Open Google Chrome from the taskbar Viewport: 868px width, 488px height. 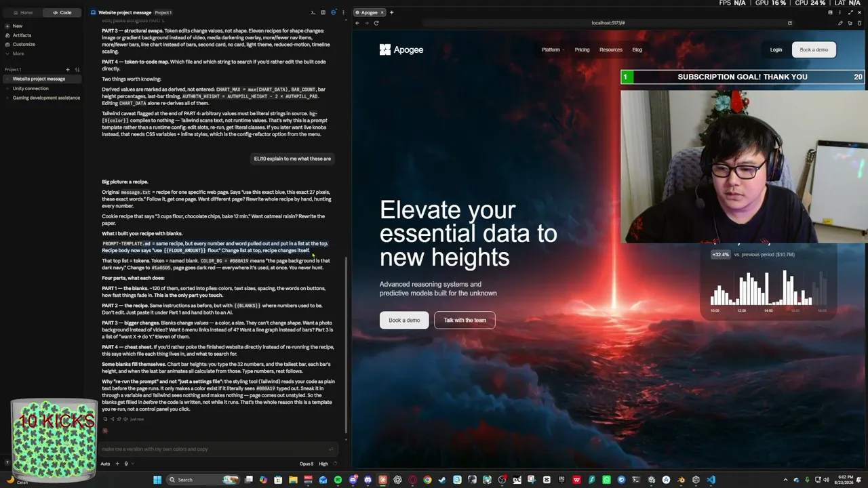pos(427,480)
